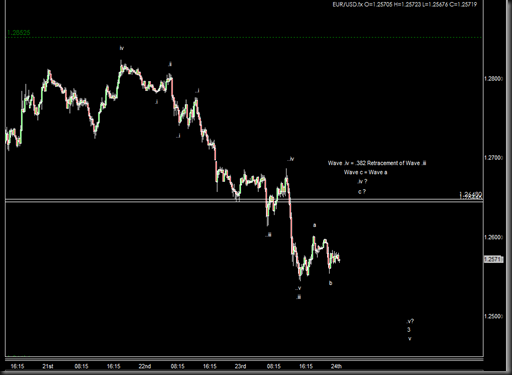Select the green dotted line at 1.28525
Viewport: 512px width, 375px height.
[x=244, y=37]
